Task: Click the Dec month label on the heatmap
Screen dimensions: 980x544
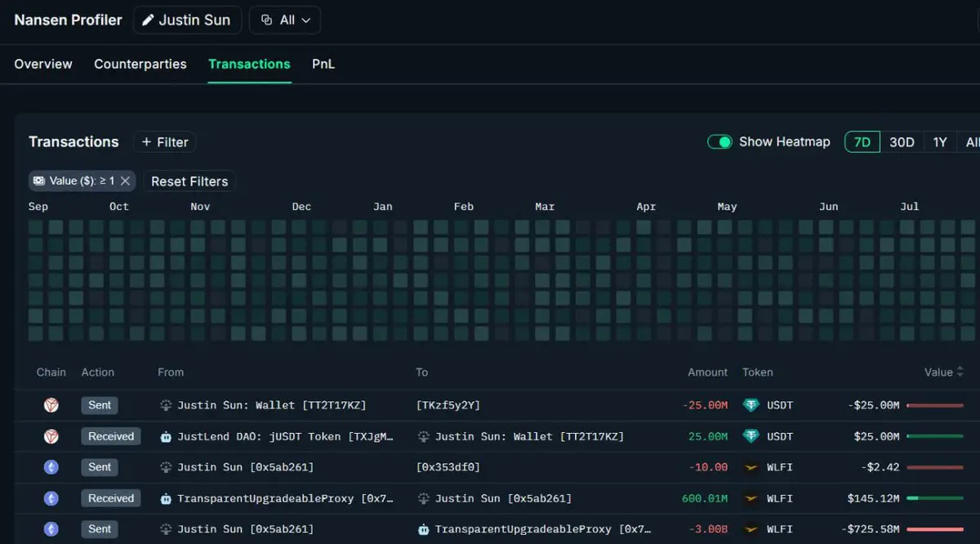Action: 301,207
